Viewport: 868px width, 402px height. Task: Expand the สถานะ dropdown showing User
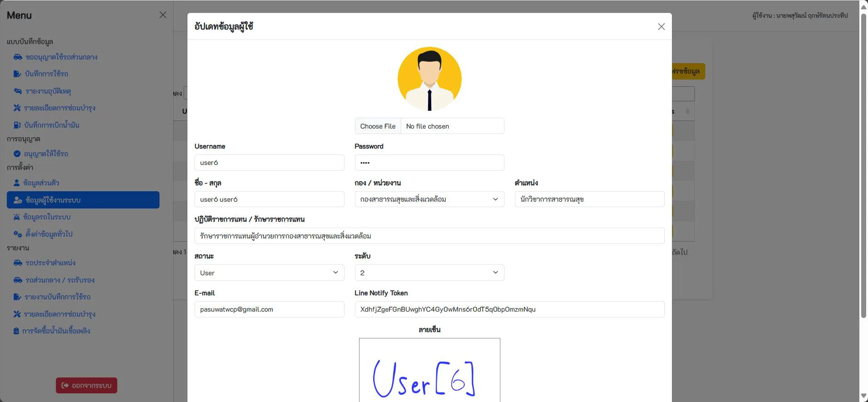coord(269,273)
